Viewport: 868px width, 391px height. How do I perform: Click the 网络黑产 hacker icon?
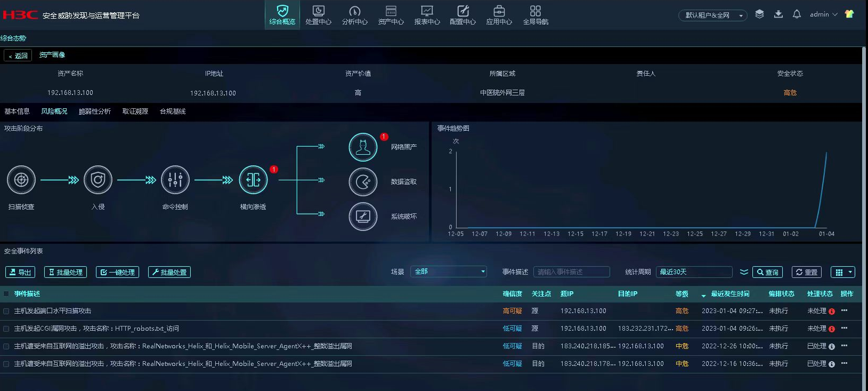(x=363, y=147)
